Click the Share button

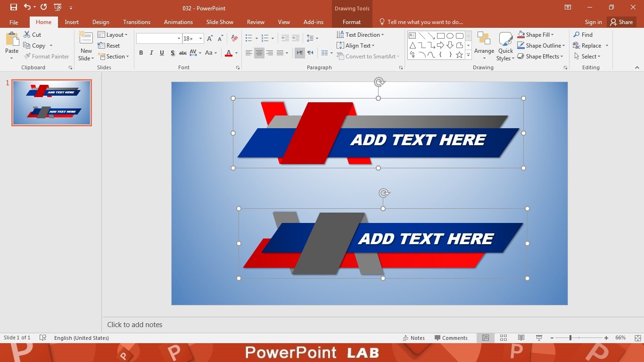coord(621,22)
